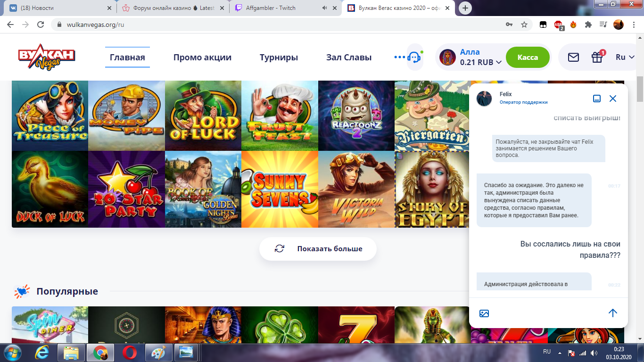
Task: Click the message 'Вы сослались лишь на свои правила???'
Action: click(570, 250)
